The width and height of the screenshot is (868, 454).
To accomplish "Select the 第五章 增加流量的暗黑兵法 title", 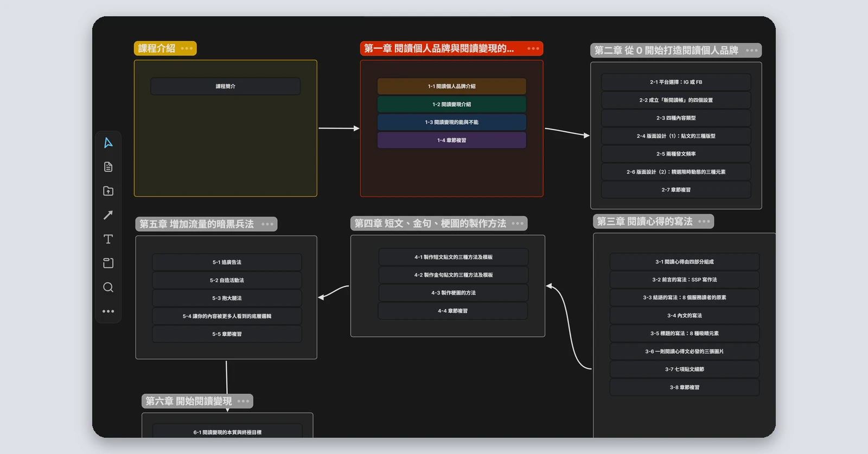I will click(196, 224).
